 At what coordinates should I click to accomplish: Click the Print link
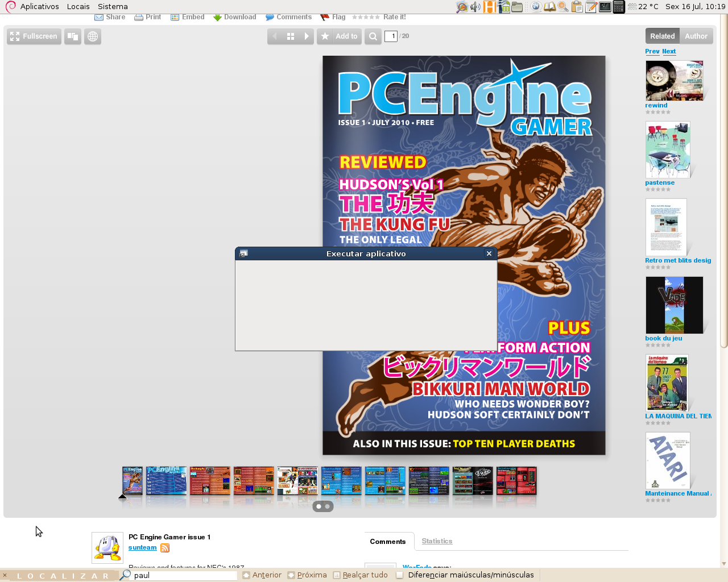[148, 17]
